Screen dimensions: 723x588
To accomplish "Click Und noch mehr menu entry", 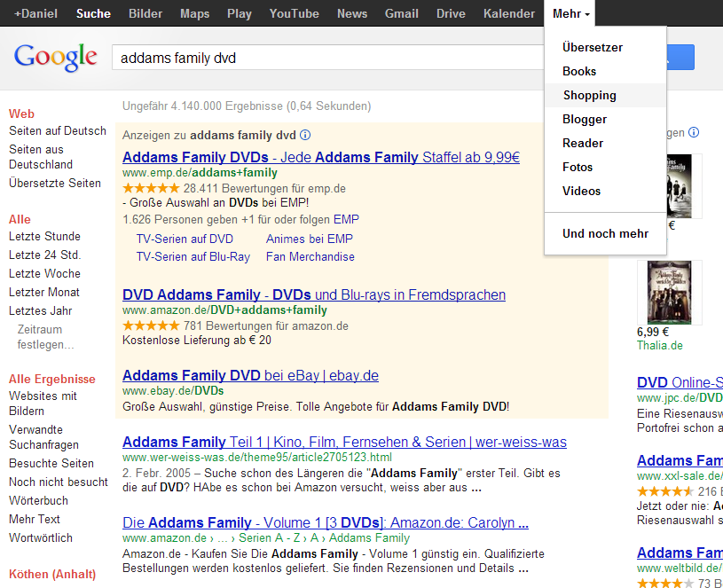I will pyautogui.click(x=605, y=233).
